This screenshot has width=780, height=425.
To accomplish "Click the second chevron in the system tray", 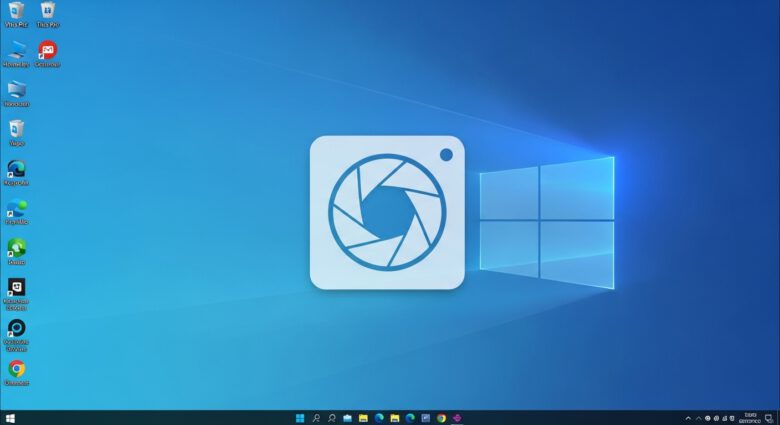I will coord(698,419).
